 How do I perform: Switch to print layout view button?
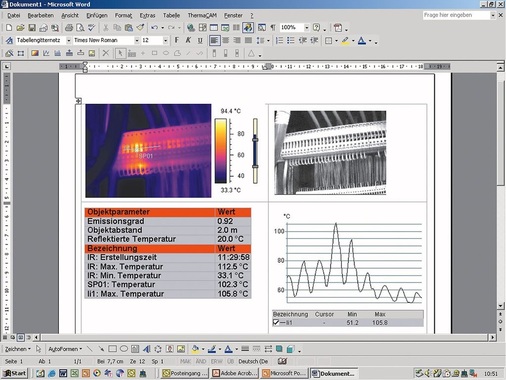(20, 337)
